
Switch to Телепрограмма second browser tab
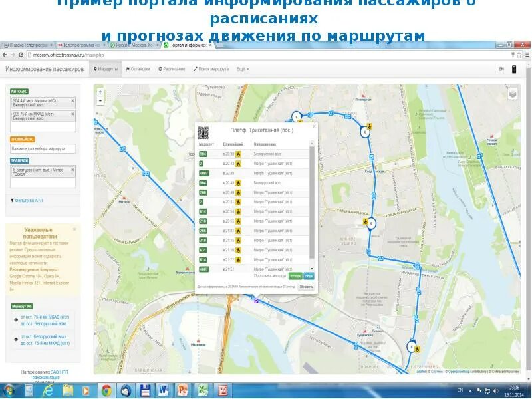click(80, 45)
